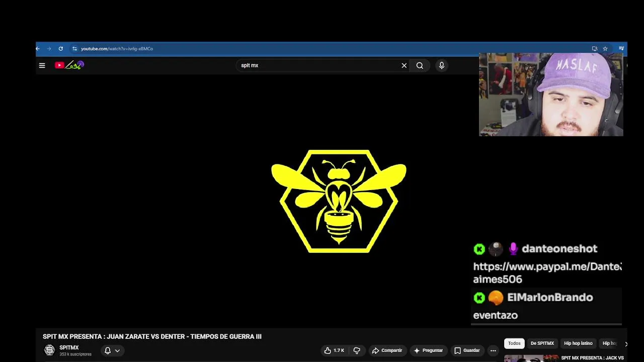Run search with the magnifying glass button

420,65
